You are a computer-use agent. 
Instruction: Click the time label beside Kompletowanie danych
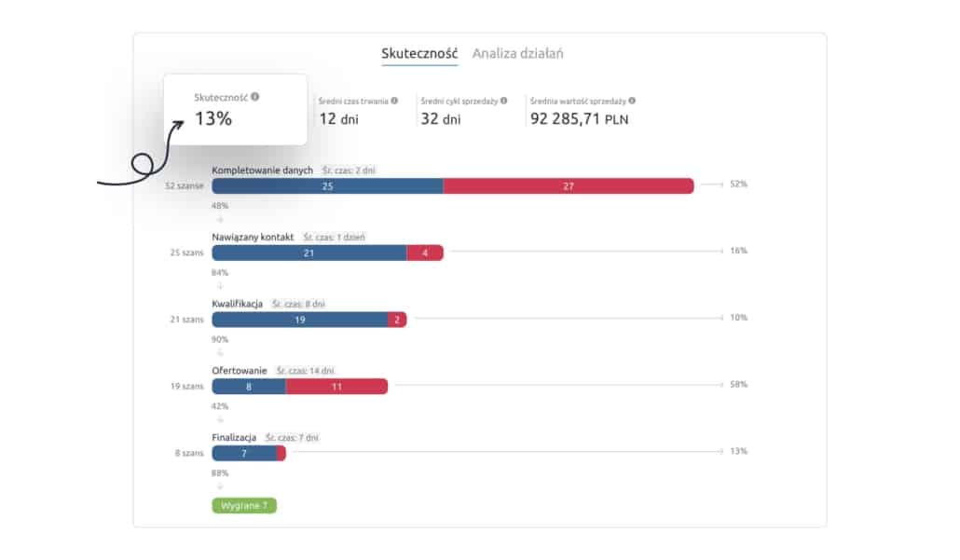349,171
